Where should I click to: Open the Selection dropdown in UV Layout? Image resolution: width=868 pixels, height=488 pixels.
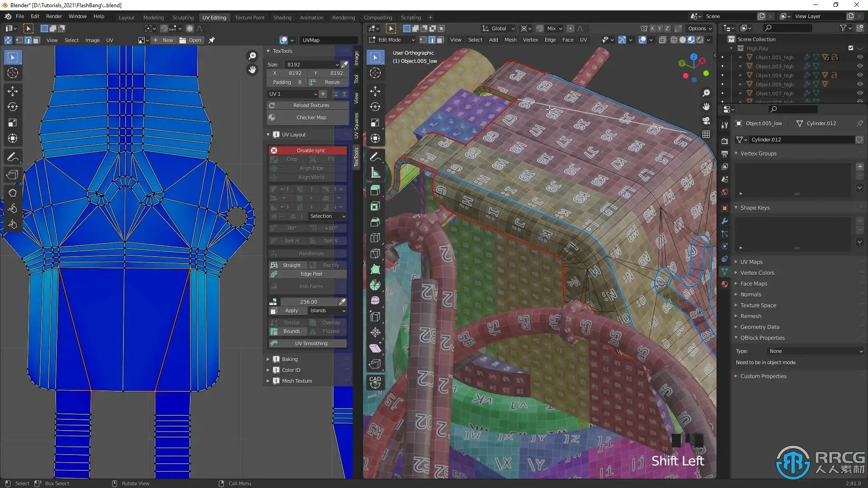[x=327, y=216]
